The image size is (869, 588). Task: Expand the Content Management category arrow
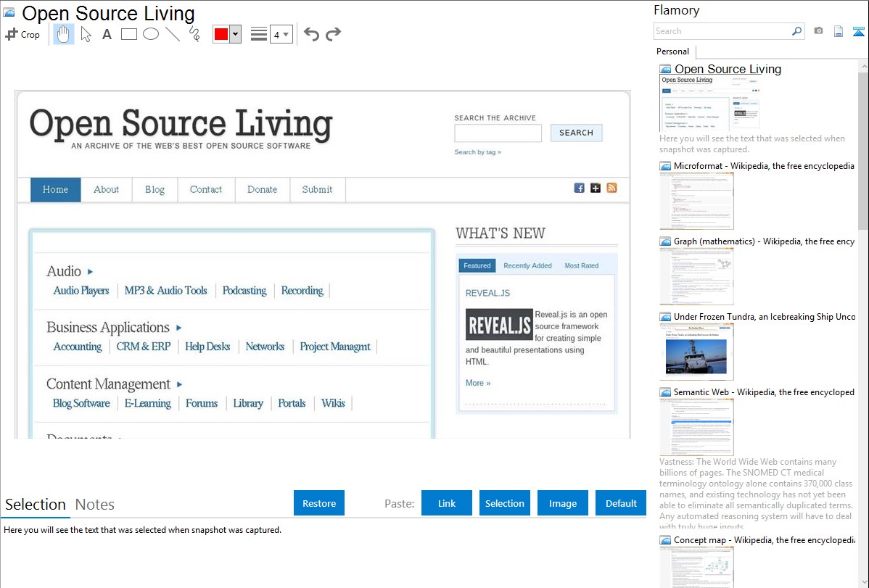pyautogui.click(x=180, y=384)
